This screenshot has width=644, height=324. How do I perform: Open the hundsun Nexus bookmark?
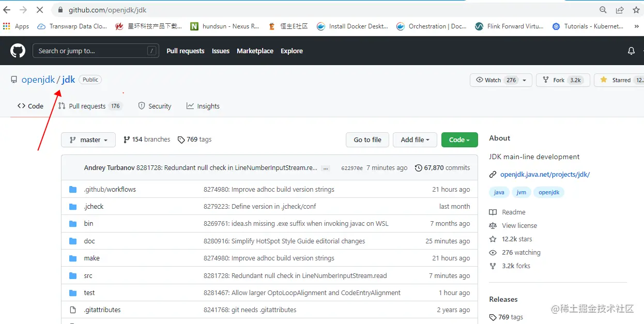[225, 26]
